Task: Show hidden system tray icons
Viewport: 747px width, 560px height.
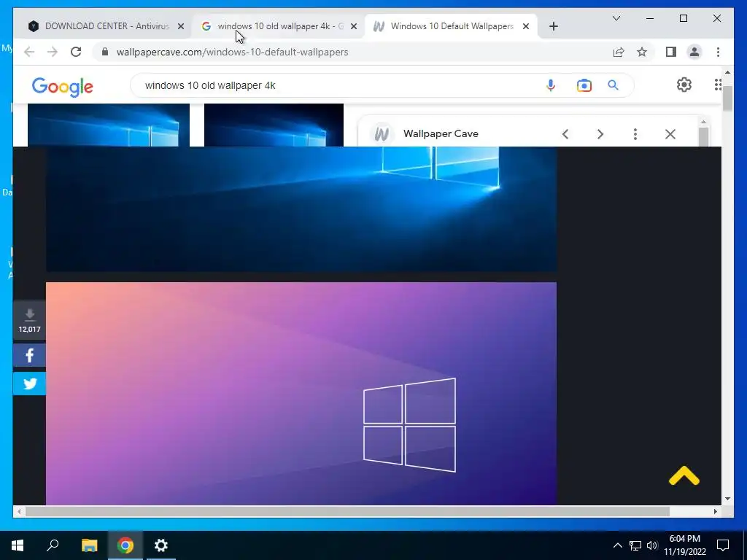Action: click(x=617, y=545)
